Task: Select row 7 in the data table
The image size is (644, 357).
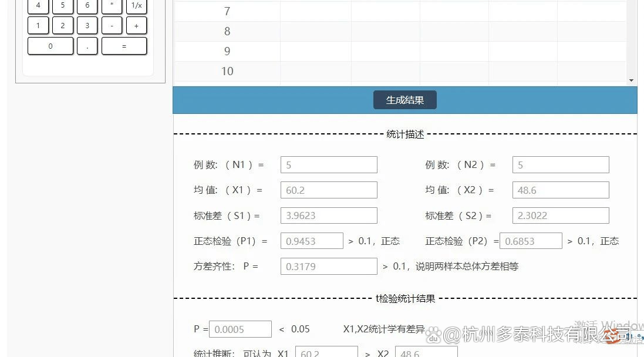Action: [400, 11]
